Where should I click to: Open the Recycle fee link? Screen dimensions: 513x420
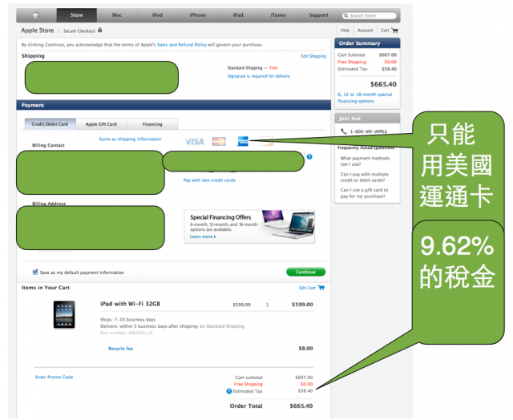(x=121, y=349)
